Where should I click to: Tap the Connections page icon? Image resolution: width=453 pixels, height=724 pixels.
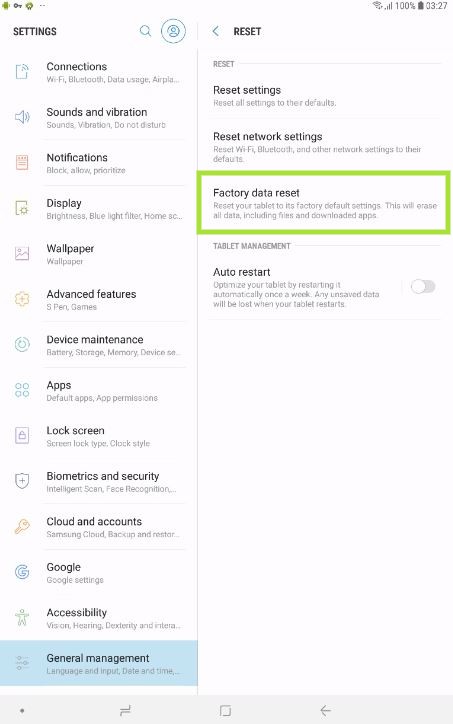22,72
